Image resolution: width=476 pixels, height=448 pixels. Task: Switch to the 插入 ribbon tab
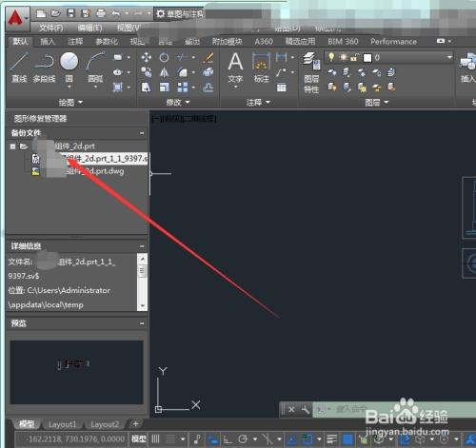(x=48, y=42)
